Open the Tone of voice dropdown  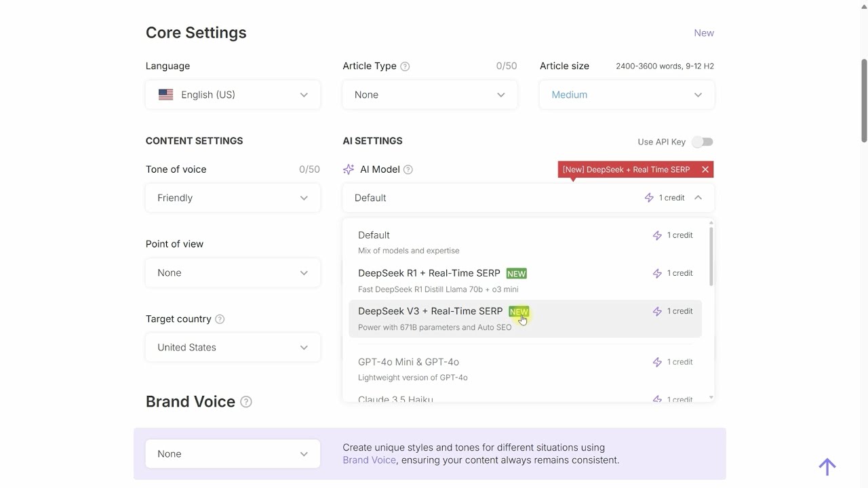pos(233,198)
